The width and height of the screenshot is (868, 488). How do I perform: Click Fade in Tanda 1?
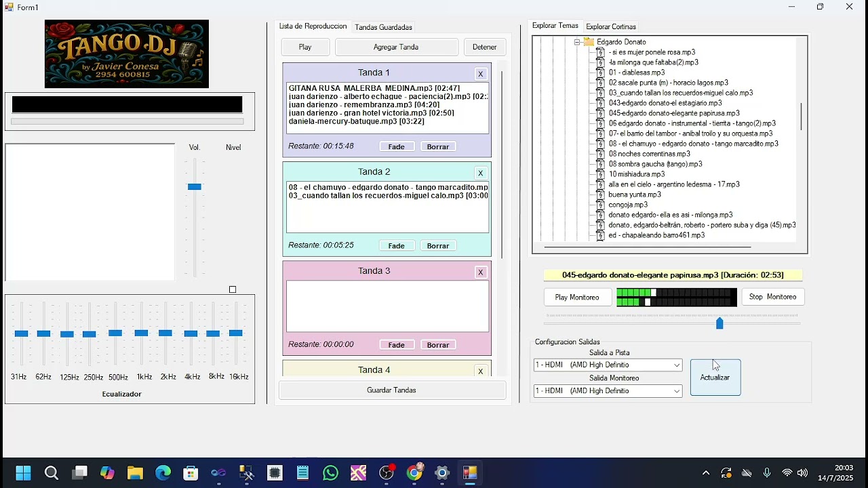point(397,146)
